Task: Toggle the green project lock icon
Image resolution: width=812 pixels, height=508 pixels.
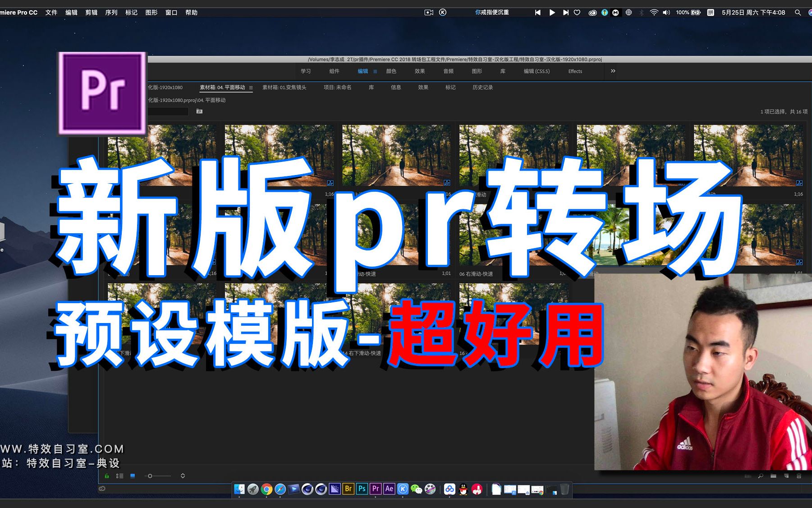Action: pyautogui.click(x=107, y=476)
